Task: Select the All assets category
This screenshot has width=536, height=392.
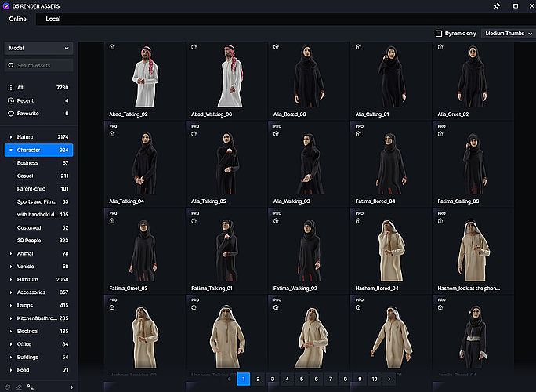Action: click(x=21, y=88)
